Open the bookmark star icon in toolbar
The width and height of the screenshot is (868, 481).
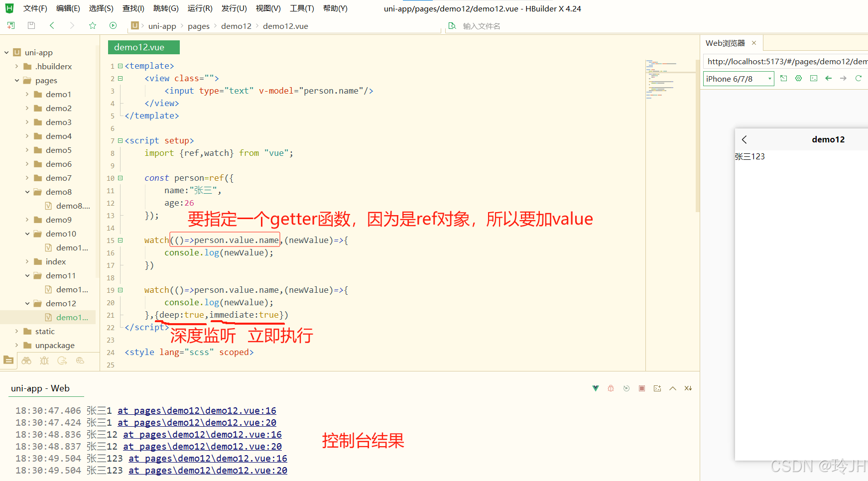click(93, 25)
